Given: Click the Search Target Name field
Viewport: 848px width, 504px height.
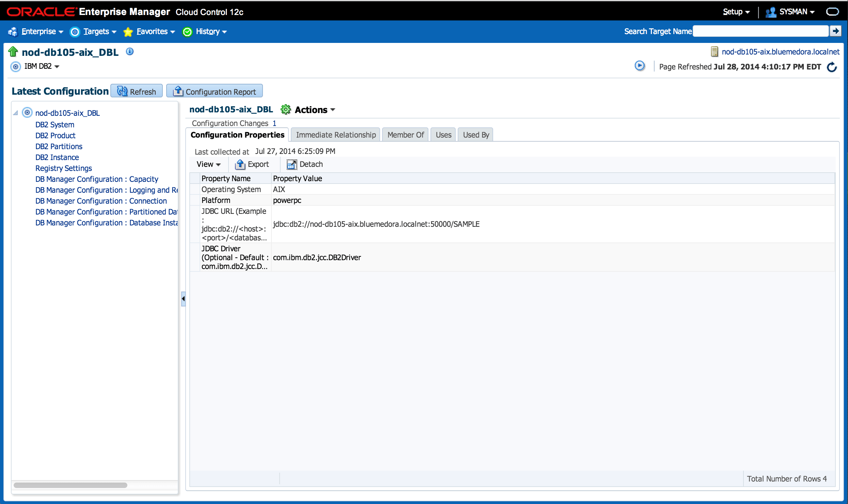Looking at the screenshot, I should (760, 31).
